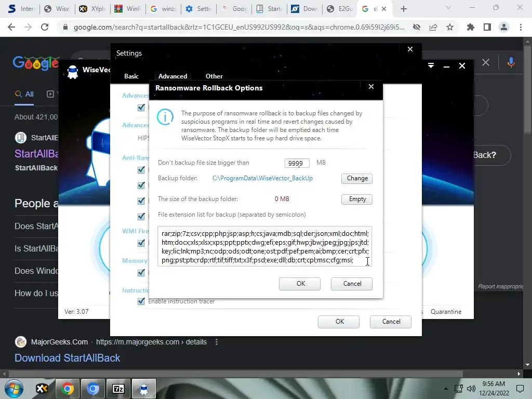This screenshot has height=399, width=532.
Task: Open Chromium from the taskbar
Action: point(92,389)
